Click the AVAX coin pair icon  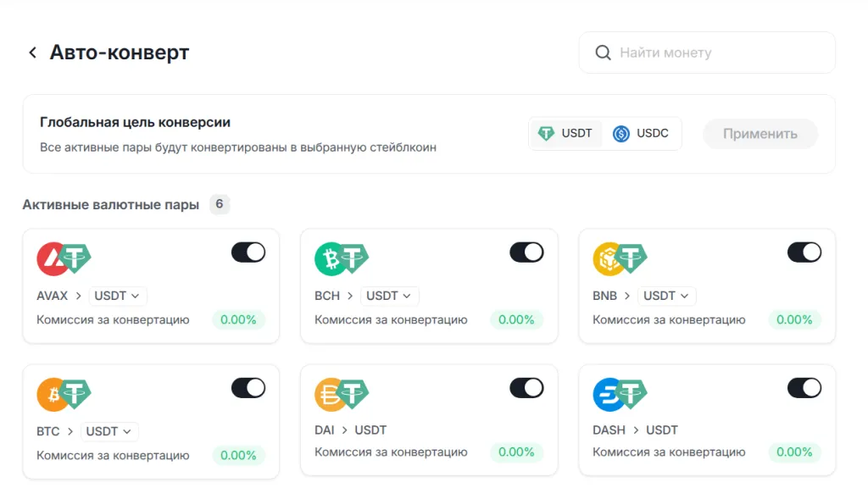tap(64, 258)
